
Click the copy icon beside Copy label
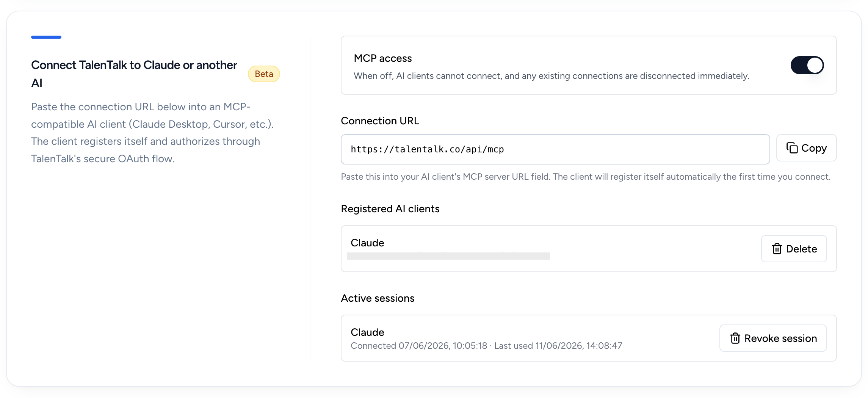(792, 148)
